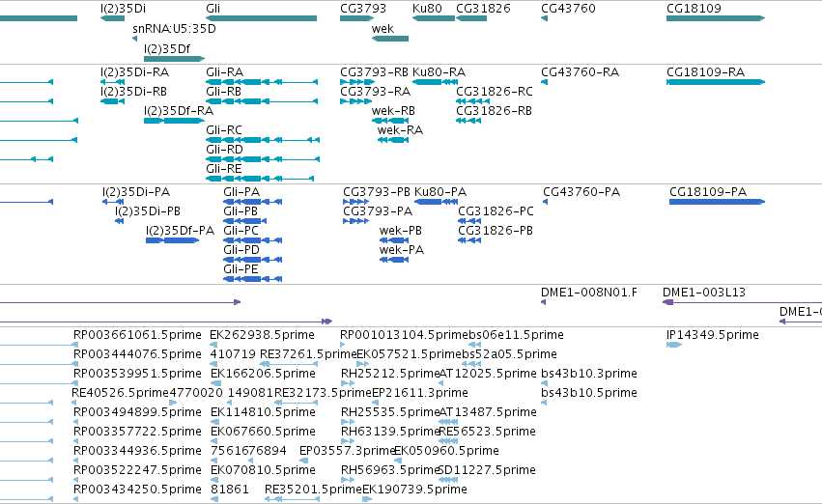Click EST RP003357722.5prime
Screen dimensions: 822x504
pos(137,432)
